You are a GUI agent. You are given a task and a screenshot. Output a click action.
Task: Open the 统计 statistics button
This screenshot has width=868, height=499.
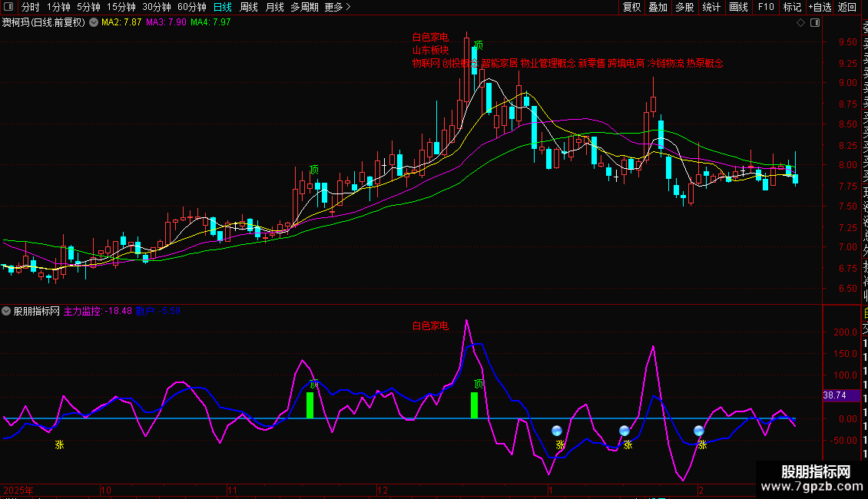pos(711,7)
